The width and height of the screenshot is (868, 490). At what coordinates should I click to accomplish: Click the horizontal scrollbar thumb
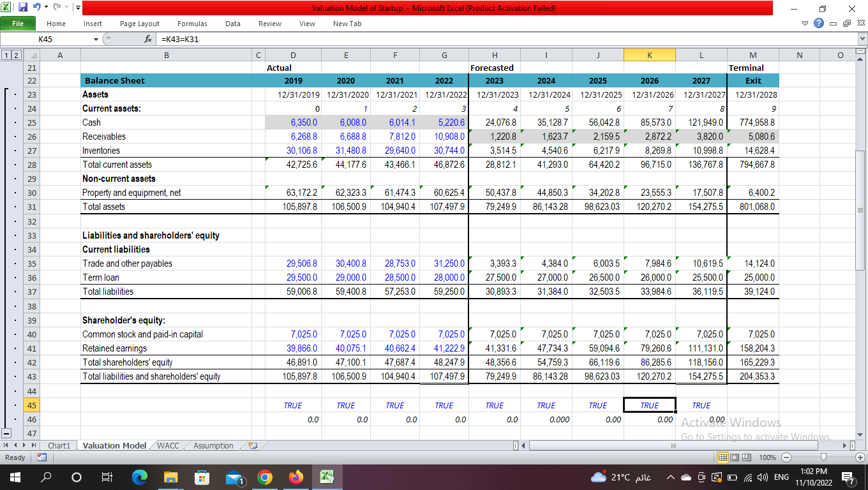point(673,445)
